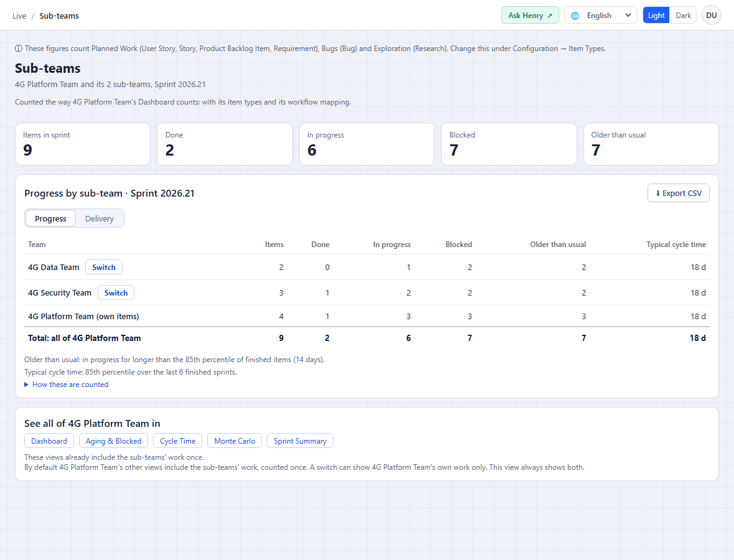Click the 4G Platform Team and its 2 sub-teams subtitle
Screen dimensions: 734x560
110,84
